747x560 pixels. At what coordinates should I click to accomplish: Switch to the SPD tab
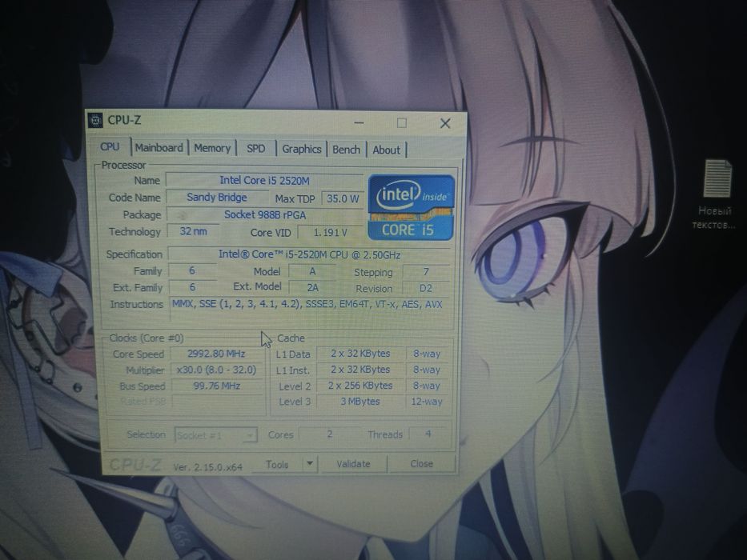256,149
